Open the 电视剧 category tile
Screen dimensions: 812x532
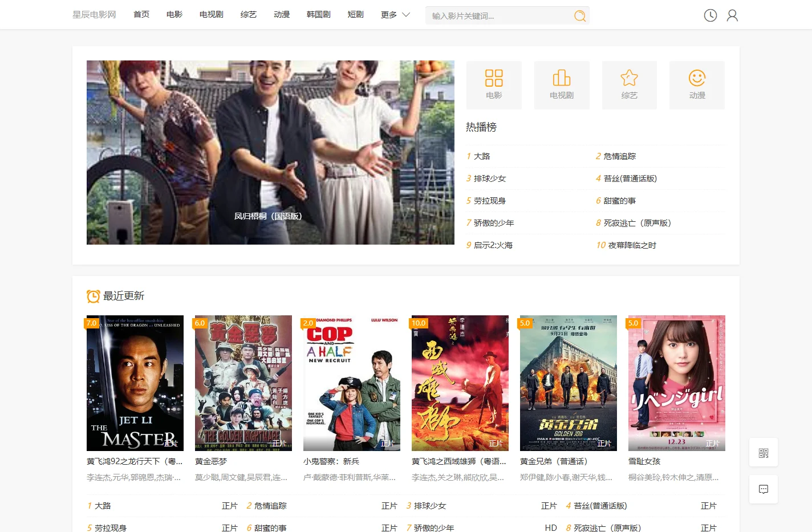coord(562,85)
